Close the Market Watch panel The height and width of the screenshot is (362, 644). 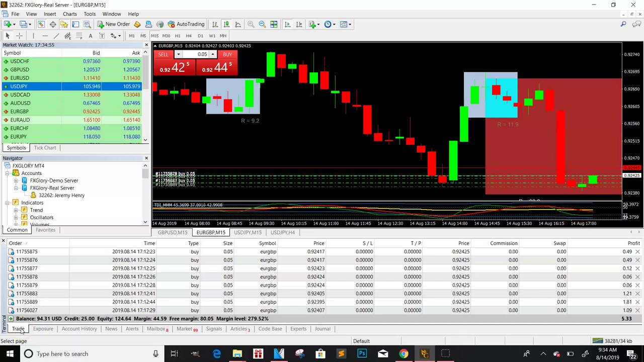point(146,45)
